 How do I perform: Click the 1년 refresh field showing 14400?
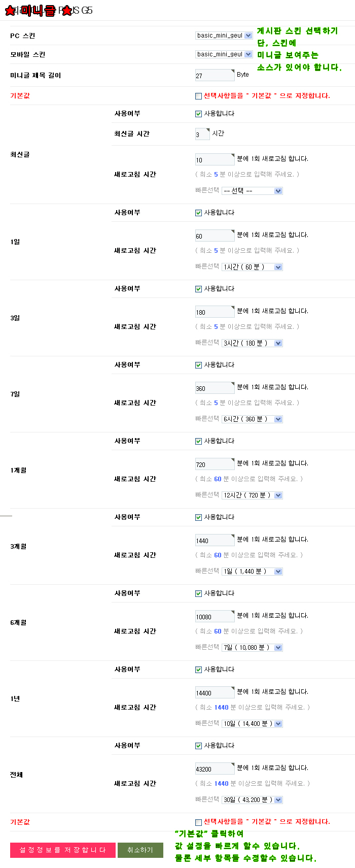(x=215, y=693)
